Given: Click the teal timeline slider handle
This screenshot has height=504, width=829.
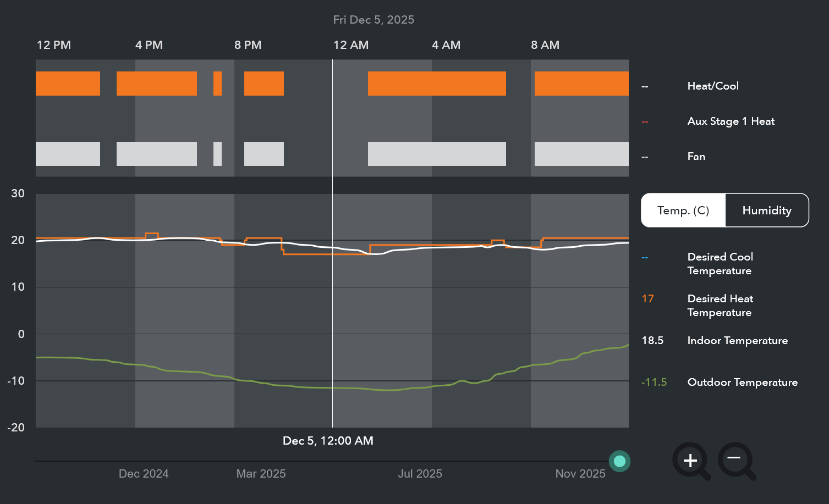Looking at the screenshot, I should coord(619,461).
